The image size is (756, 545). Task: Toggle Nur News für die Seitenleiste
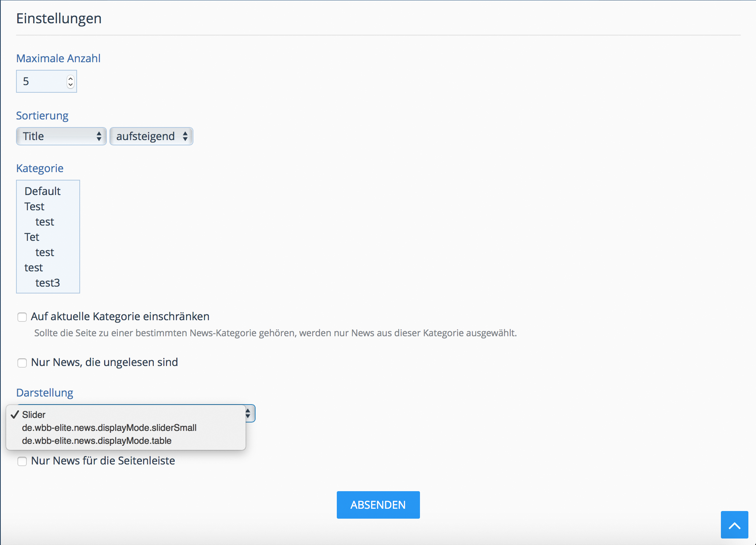[22, 461]
